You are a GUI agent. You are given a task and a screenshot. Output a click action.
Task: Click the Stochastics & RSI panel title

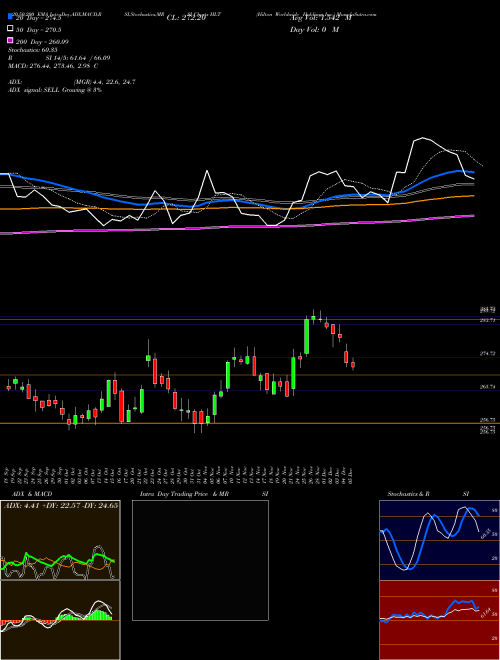click(x=428, y=494)
